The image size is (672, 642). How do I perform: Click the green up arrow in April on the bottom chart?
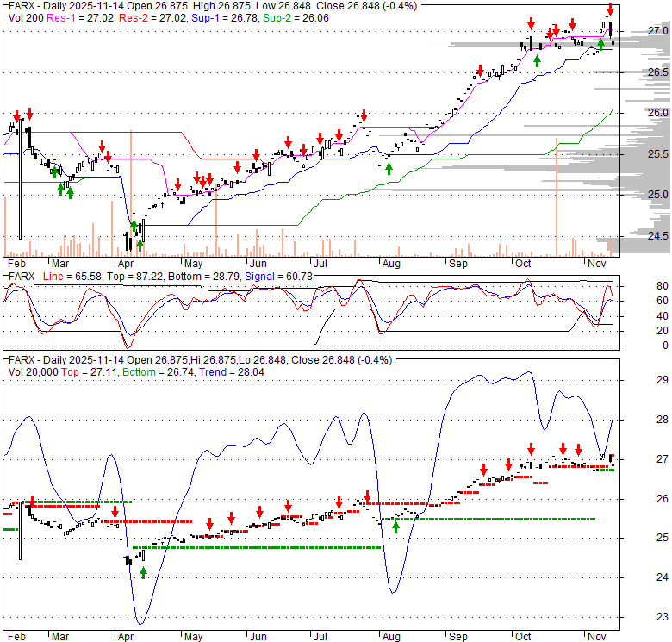pos(143,571)
